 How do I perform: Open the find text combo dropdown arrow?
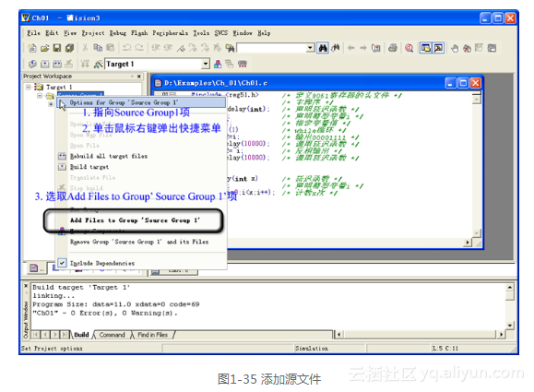[x=310, y=48]
